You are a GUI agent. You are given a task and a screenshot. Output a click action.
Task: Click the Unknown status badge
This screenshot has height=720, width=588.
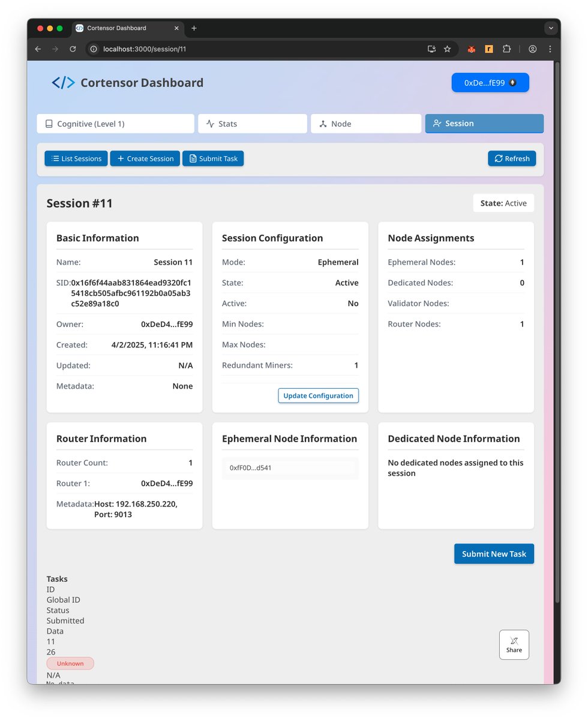(x=70, y=664)
